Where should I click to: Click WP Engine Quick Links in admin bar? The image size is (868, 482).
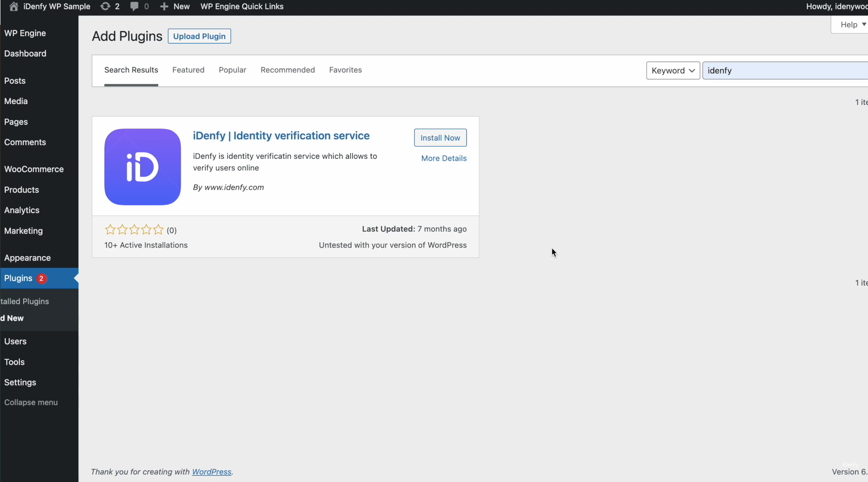coord(242,6)
